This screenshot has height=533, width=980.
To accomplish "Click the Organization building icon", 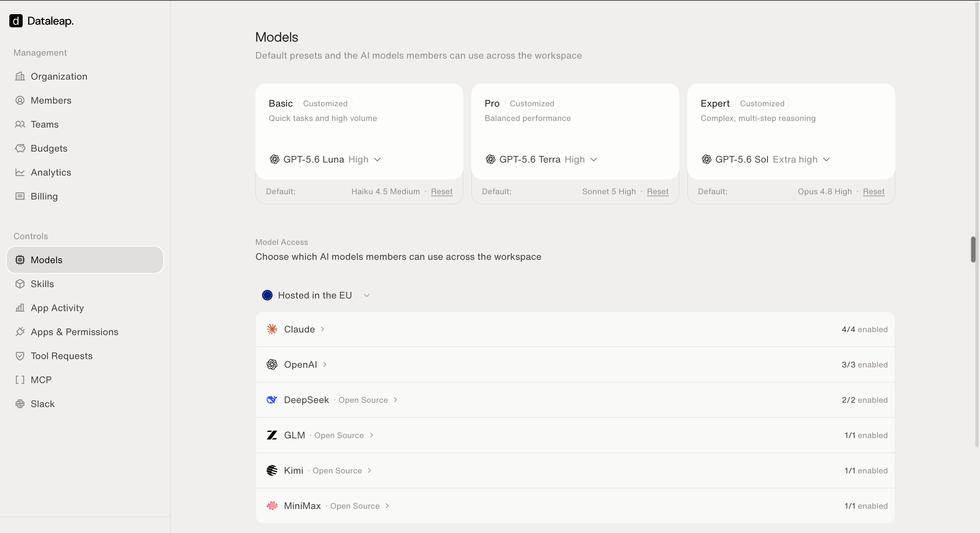I will 20,76.
